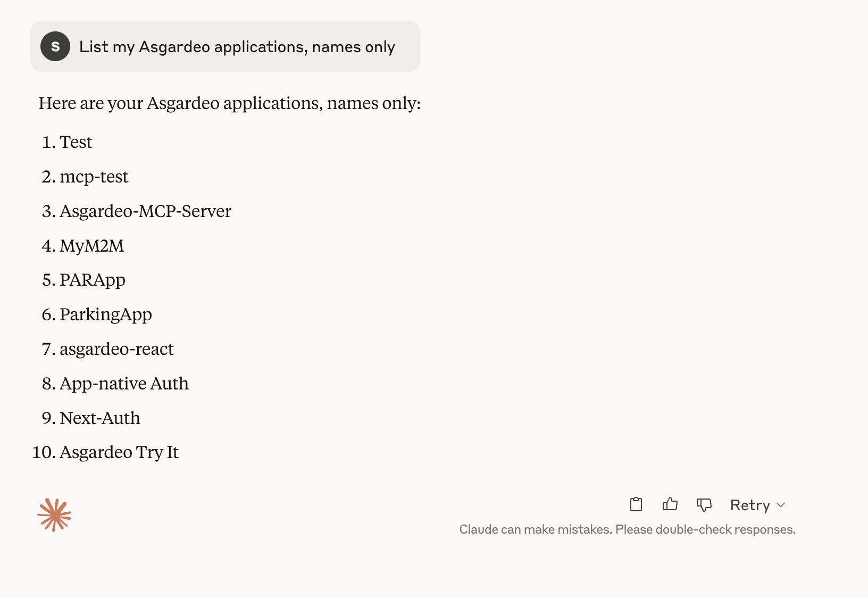Click the 'MyM2M' application name

[92, 246]
